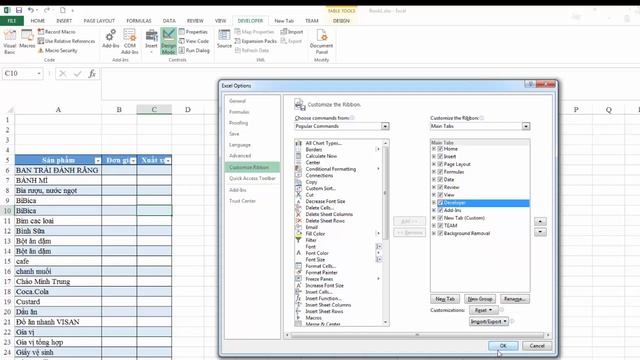This screenshot has width=640, height=360.
Task: Uncheck the Home tab checkbox
Action: pos(440,149)
